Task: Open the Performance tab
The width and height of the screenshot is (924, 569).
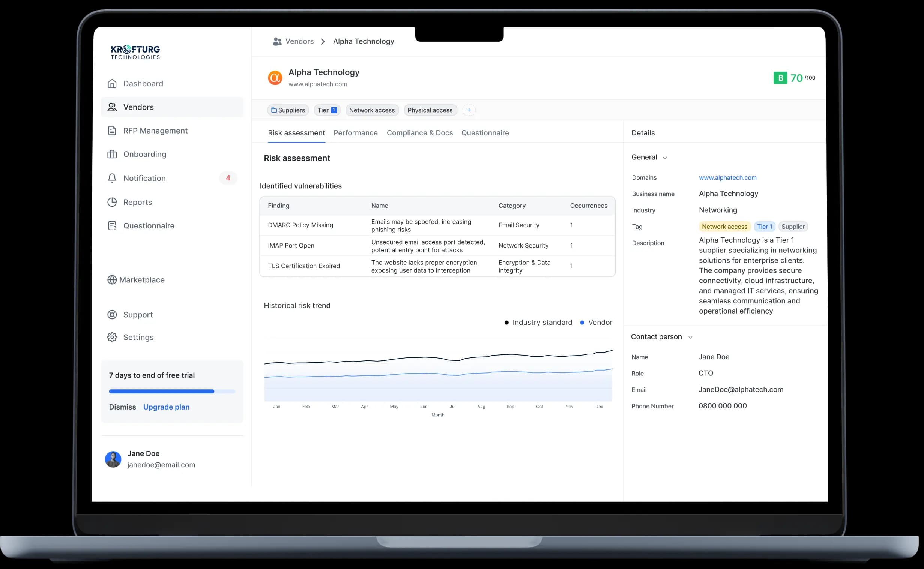Action: 355,133
